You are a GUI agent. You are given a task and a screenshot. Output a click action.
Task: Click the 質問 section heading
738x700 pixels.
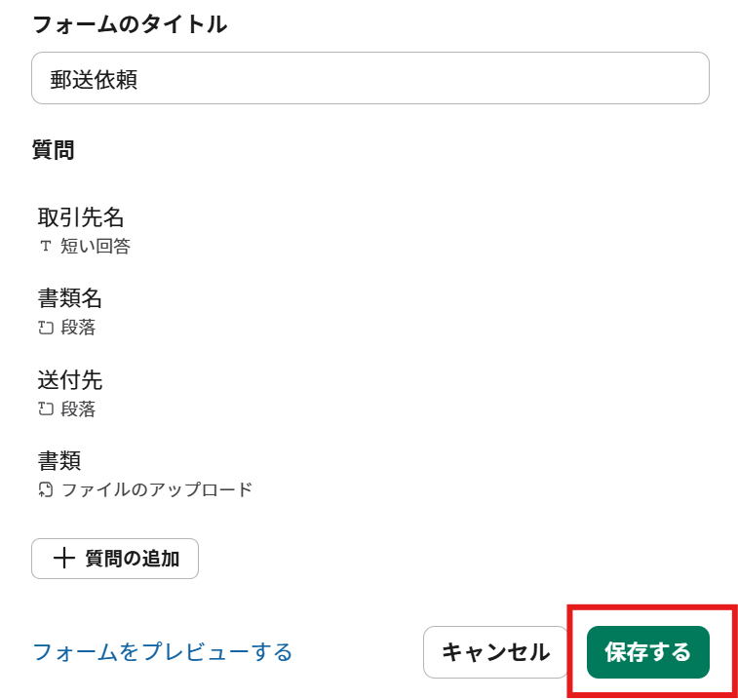pyautogui.click(x=54, y=150)
